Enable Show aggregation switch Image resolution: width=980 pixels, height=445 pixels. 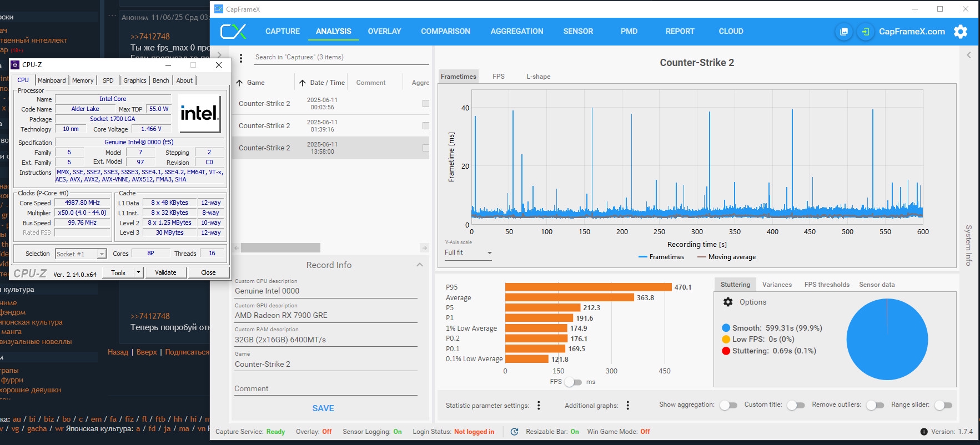(728, 405)
